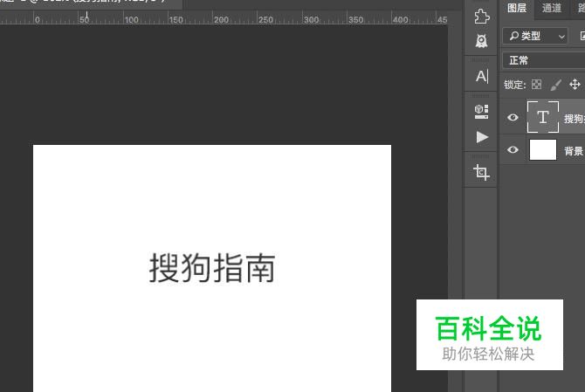This screenshot has width=585, height=392.
Task: Open the 3D properties panel icon
Action: pyautogui.click(x=481, y=112)
